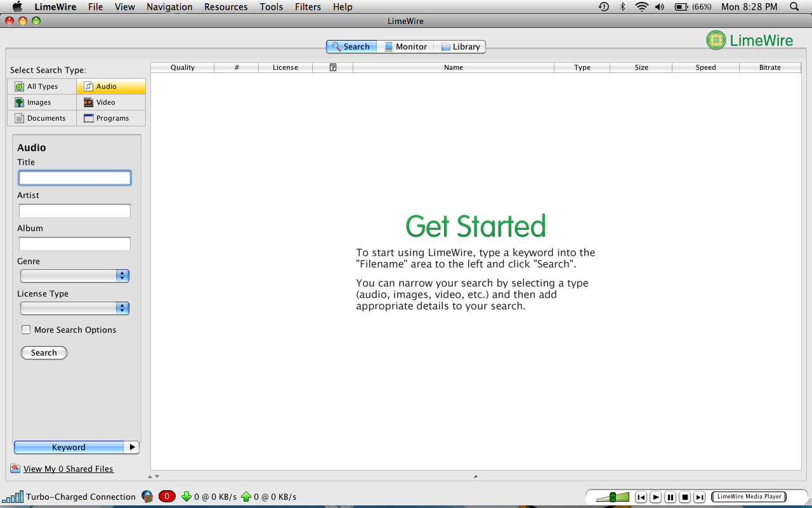The image size is (812, 508).
Task: Select the Programs search type
Action: (x=111, y=118)
